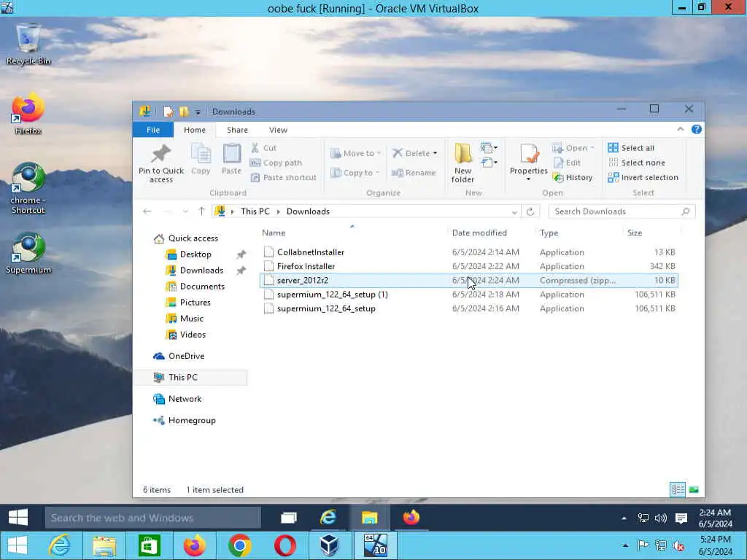Select chrome - Shortcut desktop icon

(28, 189)
